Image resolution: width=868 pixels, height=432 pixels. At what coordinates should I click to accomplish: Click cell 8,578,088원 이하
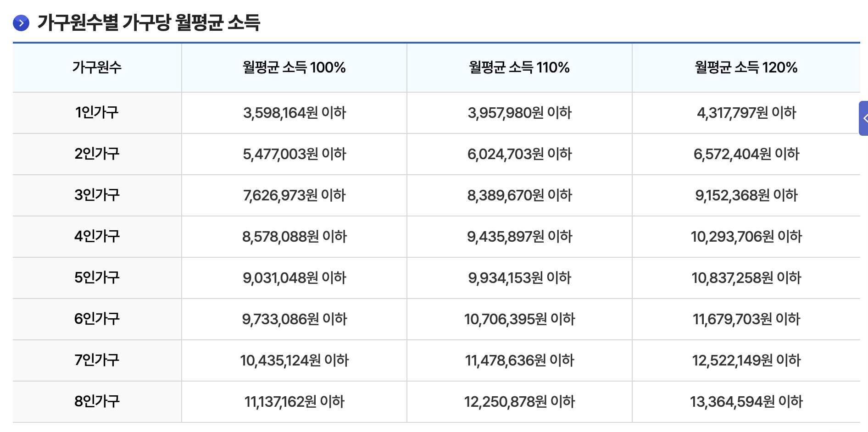(294, 237)
